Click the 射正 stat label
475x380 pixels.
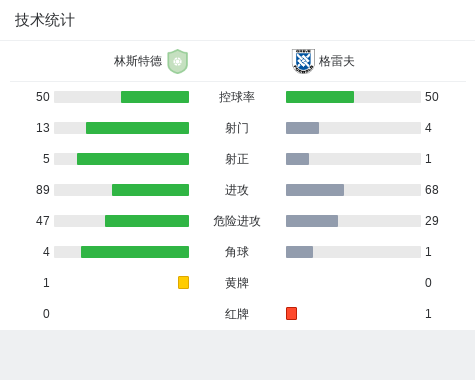pos(237,159)
